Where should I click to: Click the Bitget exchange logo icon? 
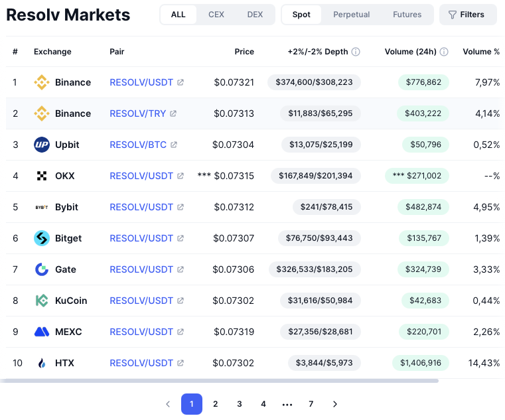42,238
